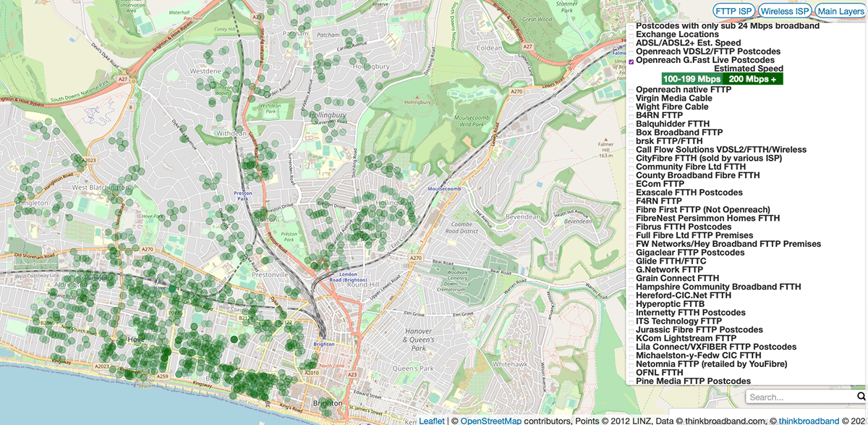Focus the Search... input field
Screen dimensions: 868x425
point(801,397)
